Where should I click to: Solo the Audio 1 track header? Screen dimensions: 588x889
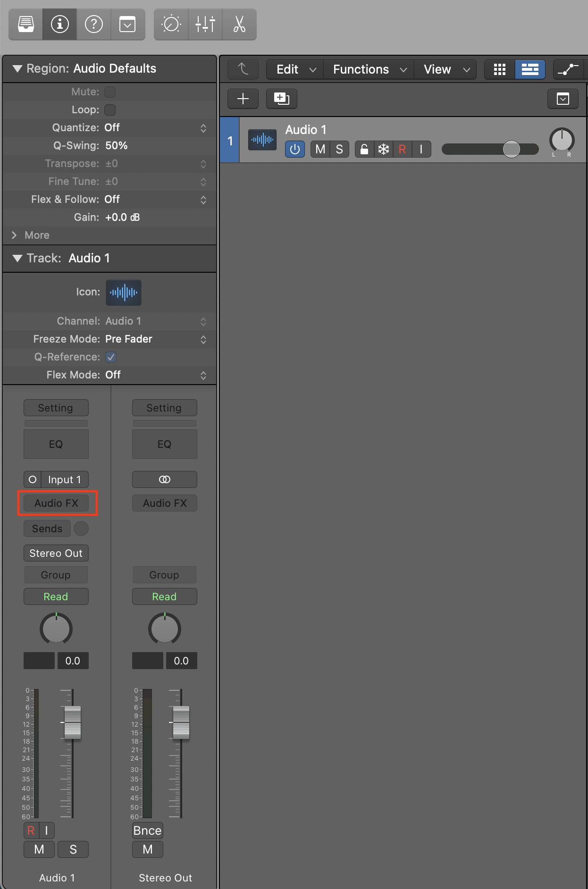point(339,150)
